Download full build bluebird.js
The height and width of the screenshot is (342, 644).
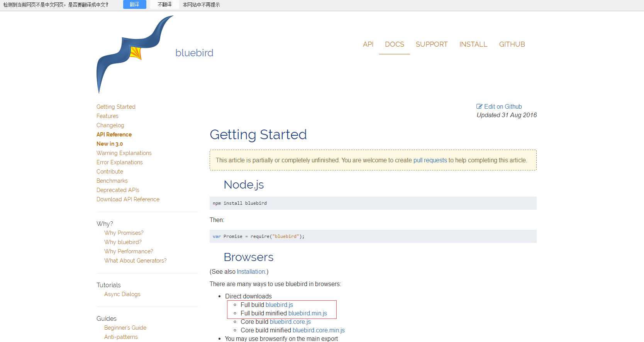279,305
